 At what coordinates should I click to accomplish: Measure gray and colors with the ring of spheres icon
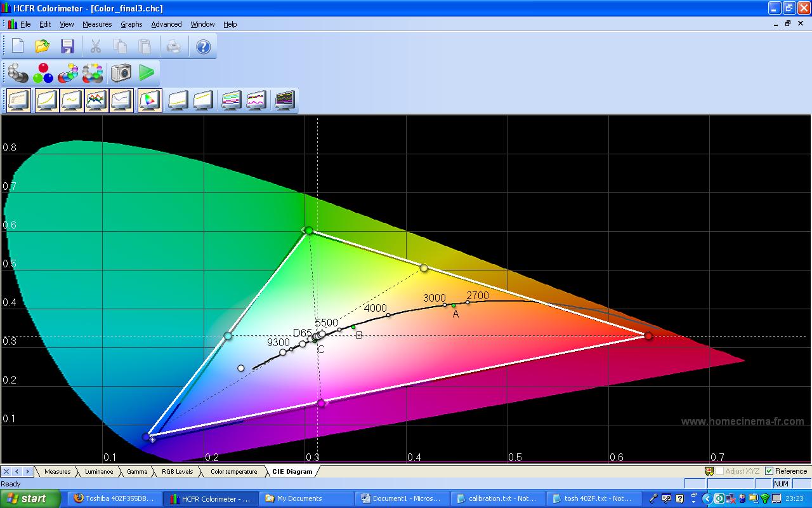[x=93, y=73]
